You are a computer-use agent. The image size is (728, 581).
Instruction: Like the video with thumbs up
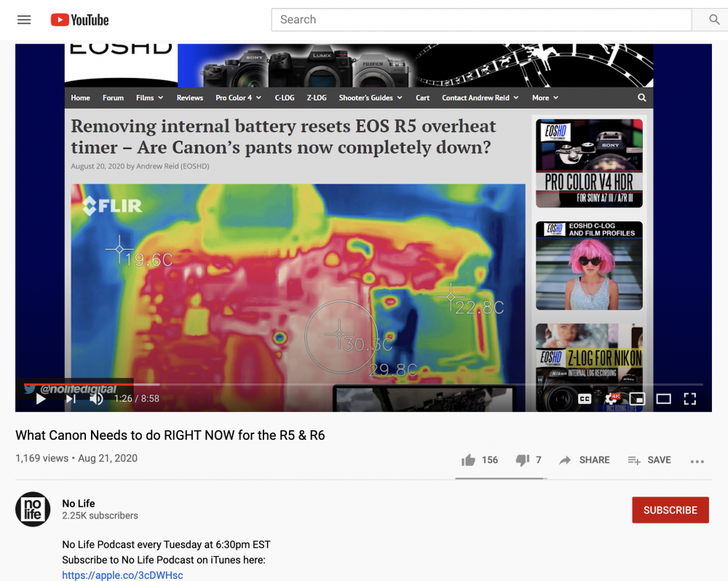tap(469, 460)
